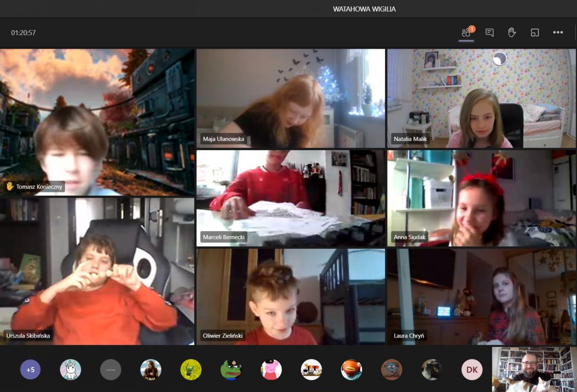
Task: Click the Natalia Malik name label
Action: tap(410, 139)
